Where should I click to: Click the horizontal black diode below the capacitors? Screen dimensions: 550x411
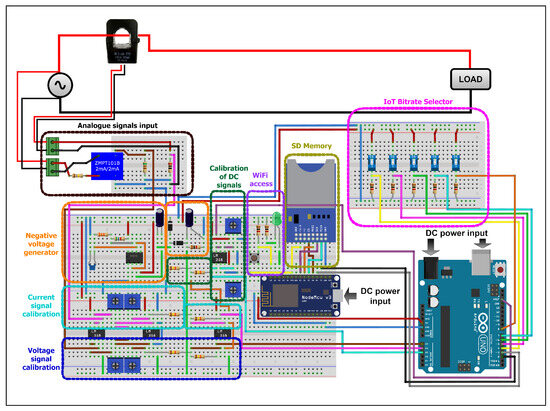[179, 243]
